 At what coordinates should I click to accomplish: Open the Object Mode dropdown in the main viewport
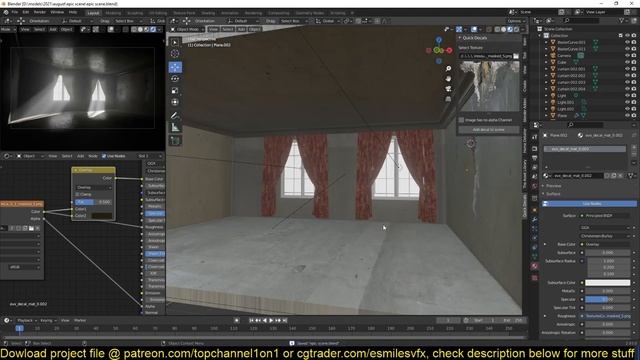coord(188,29)
